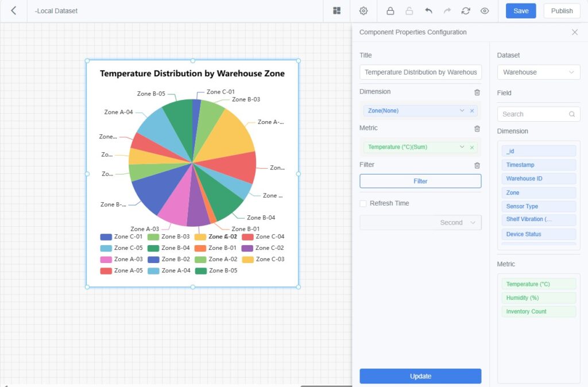This screenshot has height=387, width=588.
Task: Click the field Search input box
Action: coord(534,114)
